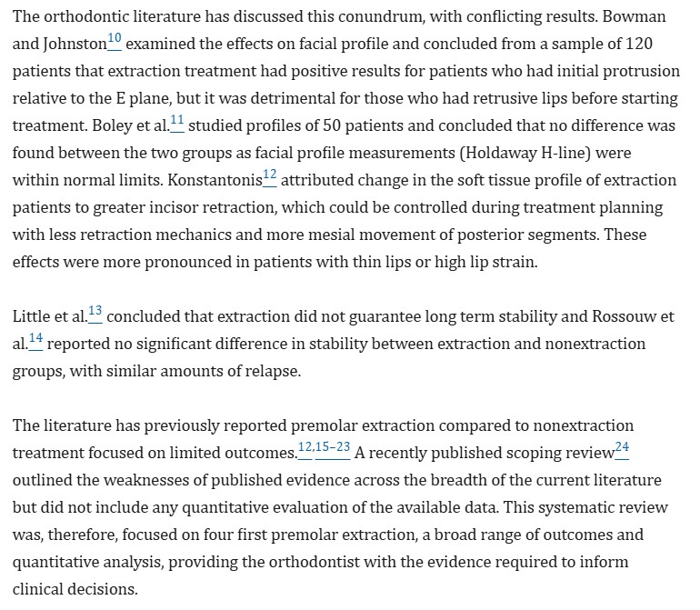700x610 pixels.
Task: Click superscript 12 next to Konstantonis
Action: [270, 175]
